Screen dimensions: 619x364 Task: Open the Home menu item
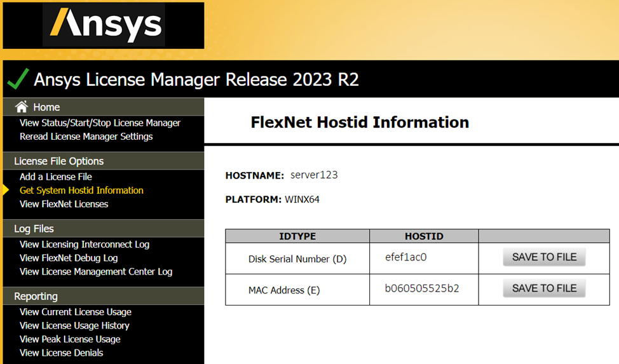pyautogui.click(x=46, y=107)
